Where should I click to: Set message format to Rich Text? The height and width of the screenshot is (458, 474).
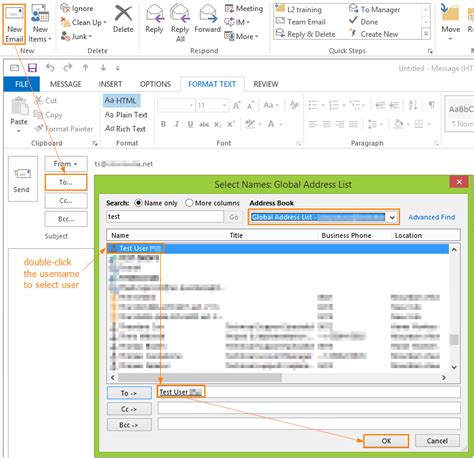[x=125, y=129]
